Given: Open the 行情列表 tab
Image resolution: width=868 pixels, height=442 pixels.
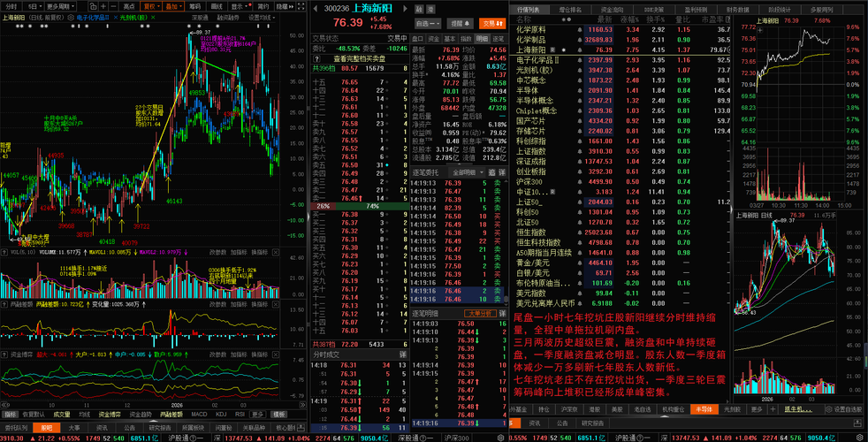Looking at the screenshot, I should [x=529, y=10].
